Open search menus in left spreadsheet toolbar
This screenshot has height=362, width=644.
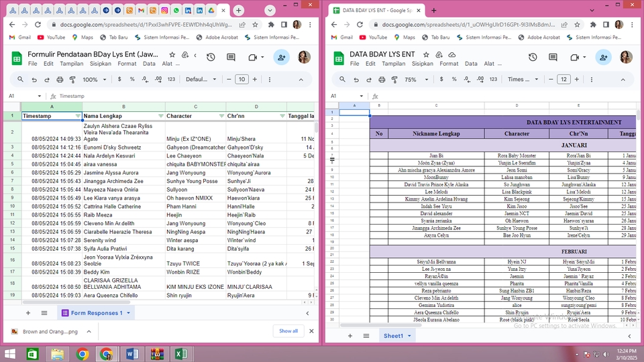(20, 79)
